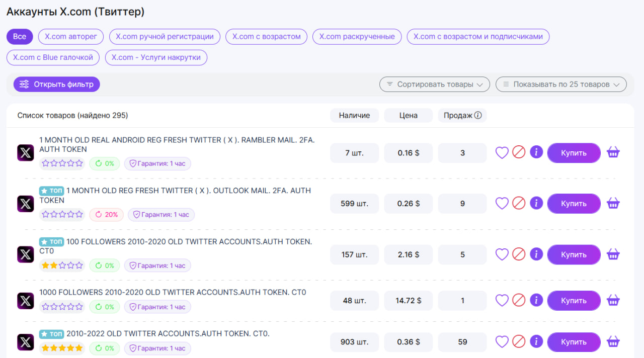Viewport: 644px width, 358px height.
Task: Hide the OUTLOOK MAIL product using the ban icon
Action: pos(519,203)
